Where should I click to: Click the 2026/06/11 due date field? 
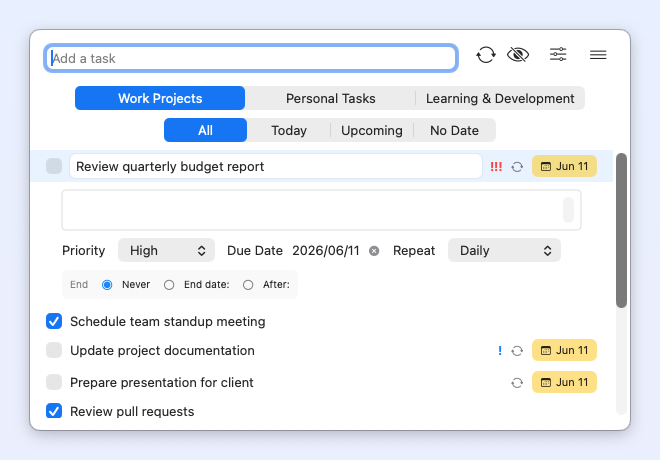[326, 250]
